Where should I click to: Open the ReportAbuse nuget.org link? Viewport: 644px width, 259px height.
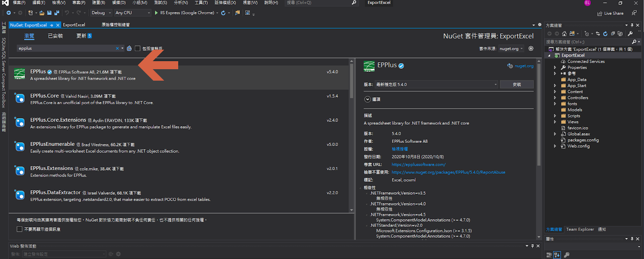coord(448,172)
